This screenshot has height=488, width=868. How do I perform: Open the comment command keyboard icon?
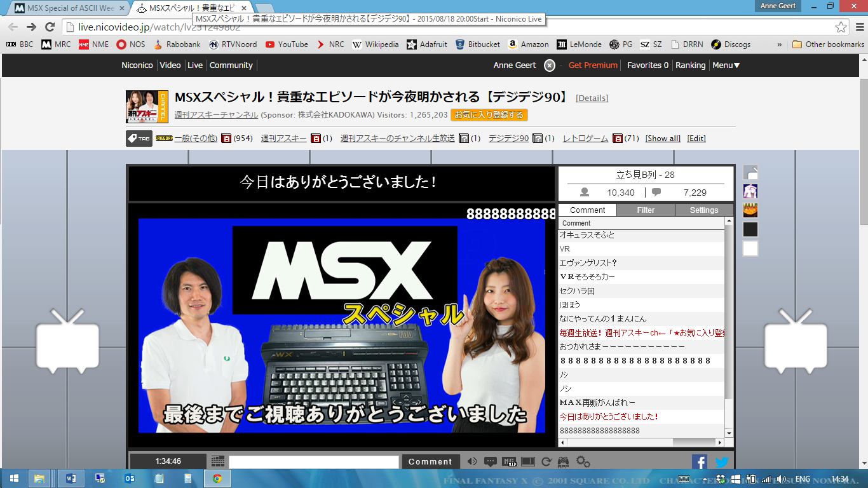point(218,461)
